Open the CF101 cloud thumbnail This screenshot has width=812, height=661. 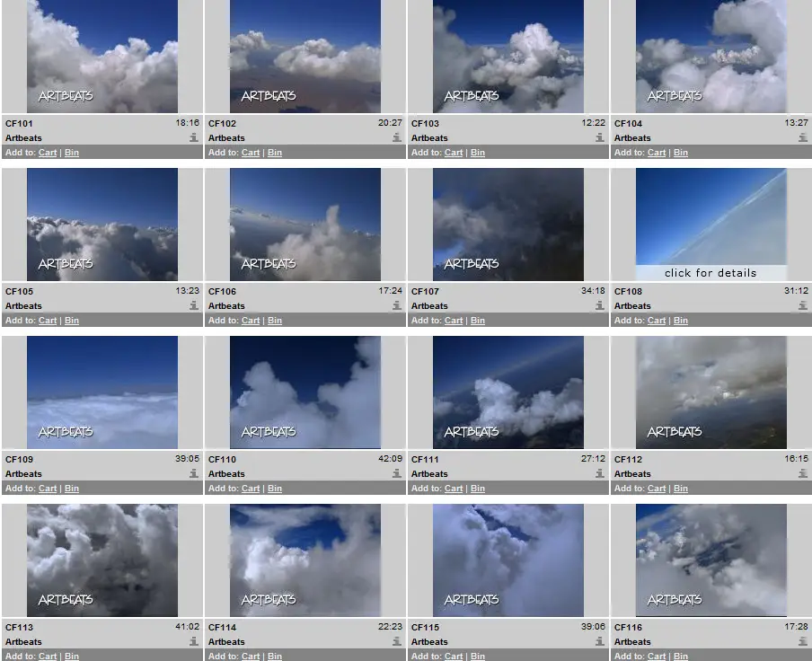click(102, 56)
